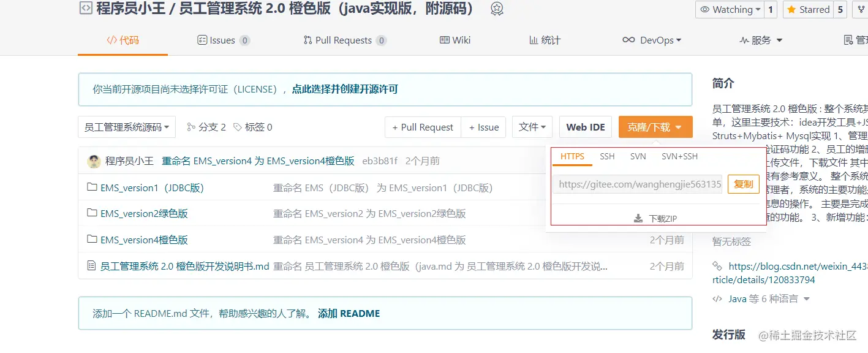Viewport: 868px width, 353px height.
Task: Click the 标签 0 link
Action: 253,127
